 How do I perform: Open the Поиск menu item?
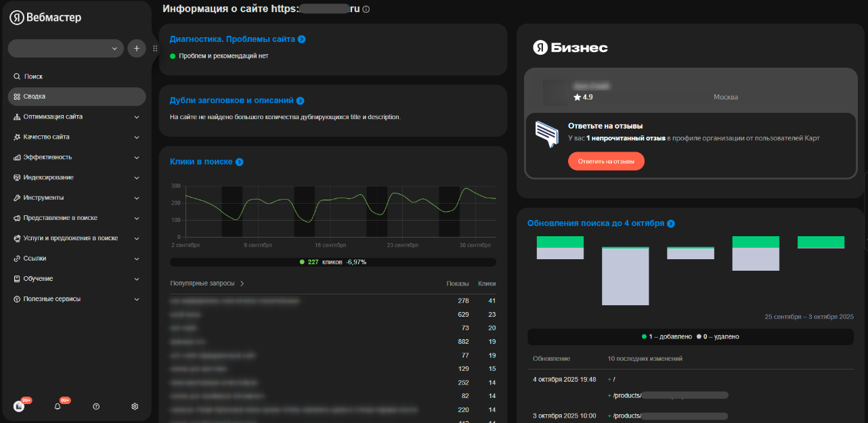[x=33, y=76]
